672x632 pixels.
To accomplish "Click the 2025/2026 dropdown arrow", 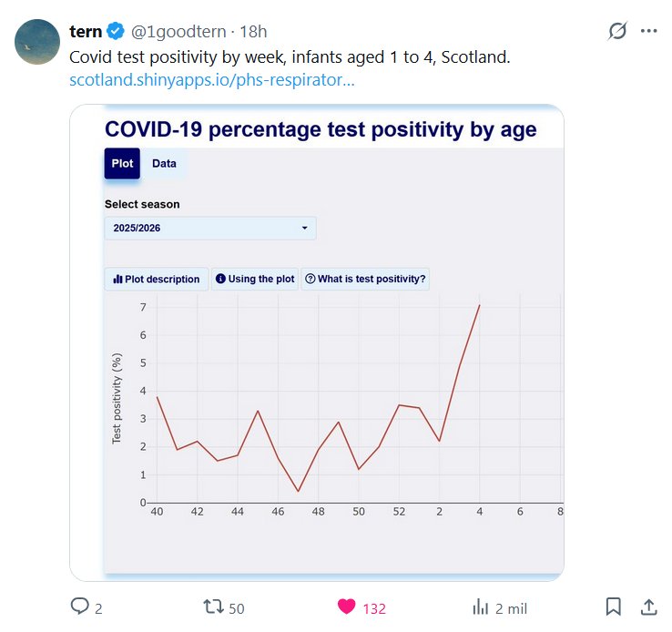I will coord(304,228).
